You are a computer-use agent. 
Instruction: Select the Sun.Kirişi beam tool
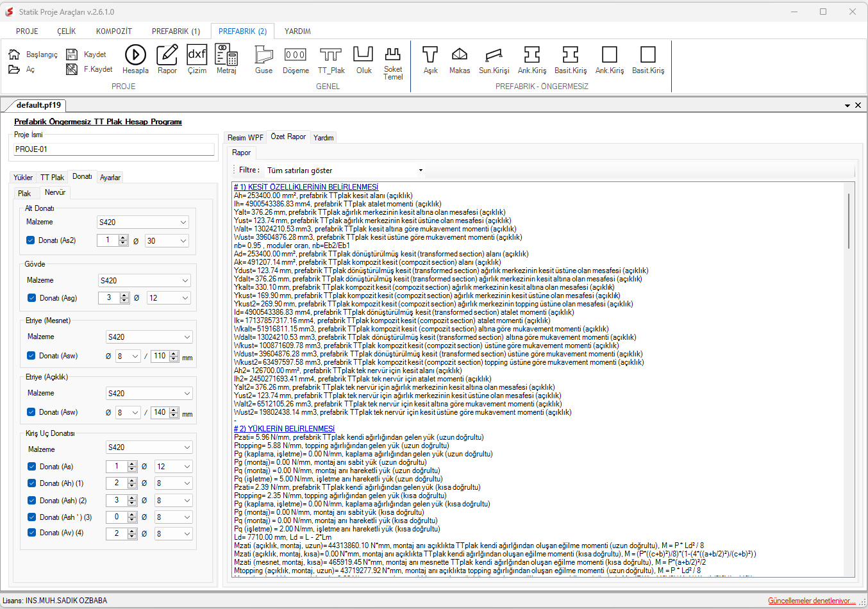coord(494,54)
